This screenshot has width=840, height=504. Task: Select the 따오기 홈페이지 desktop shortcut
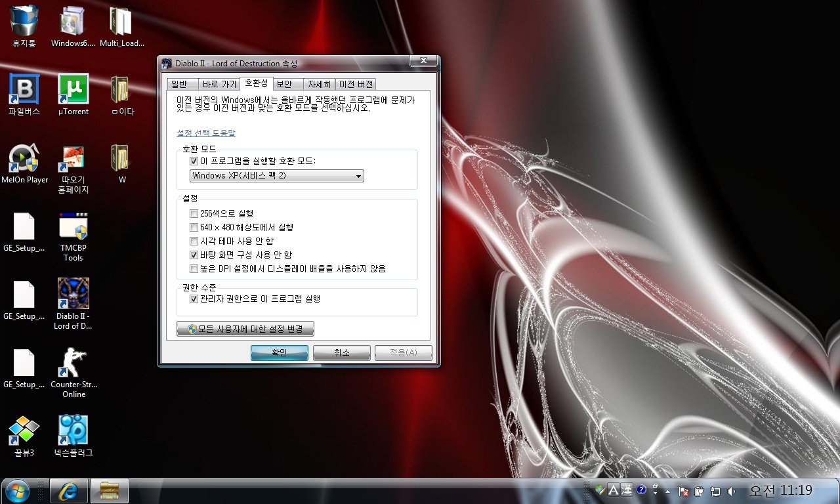[73, 168]
